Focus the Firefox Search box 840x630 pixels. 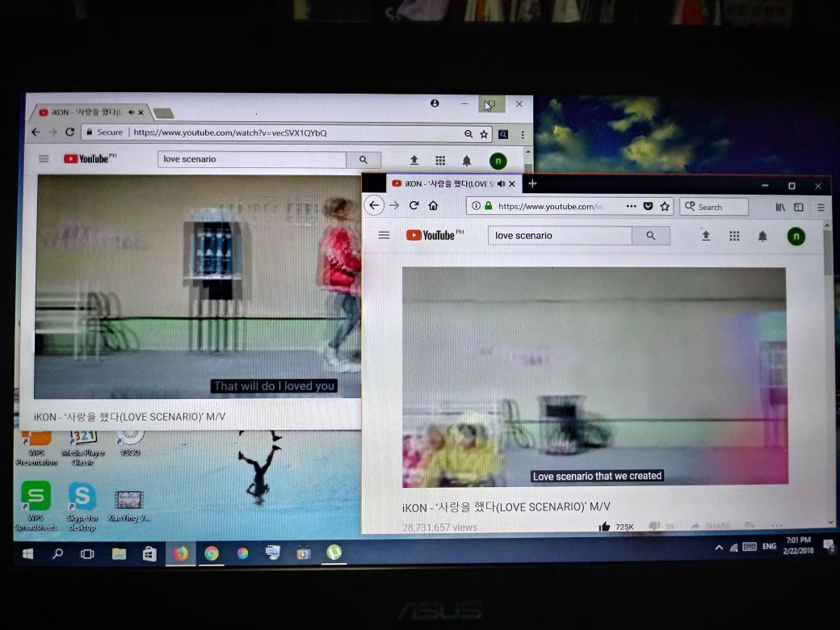coord(714,207)
